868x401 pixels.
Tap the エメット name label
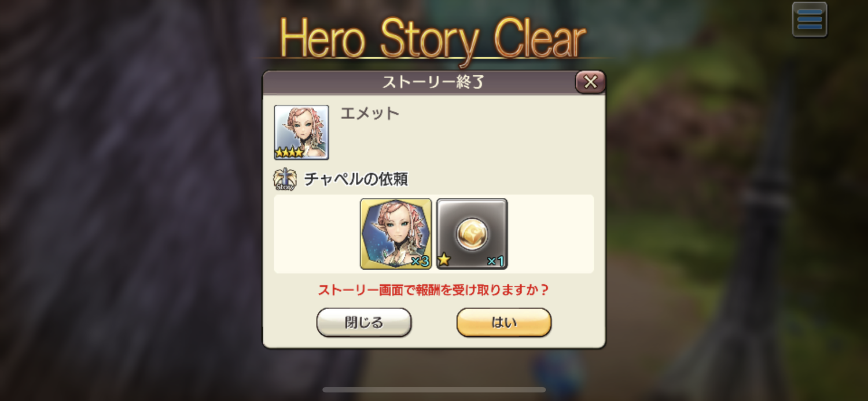coord(370,113)
